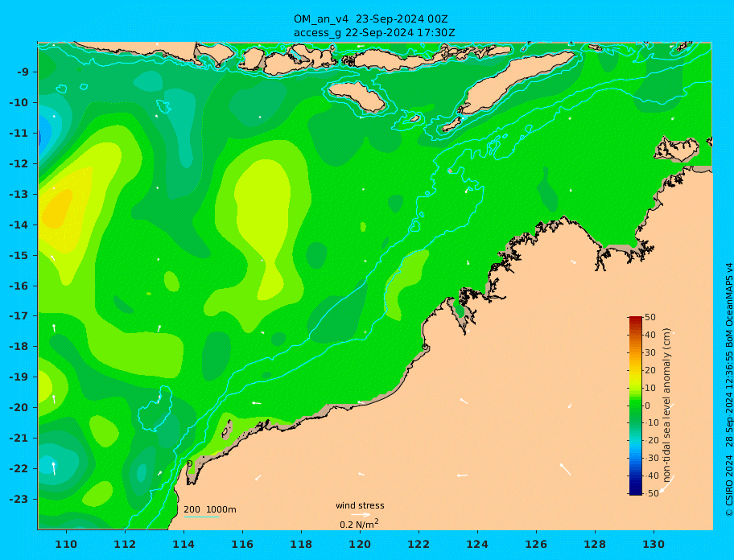Click latitude axis label -22

[x=19, y=469]
